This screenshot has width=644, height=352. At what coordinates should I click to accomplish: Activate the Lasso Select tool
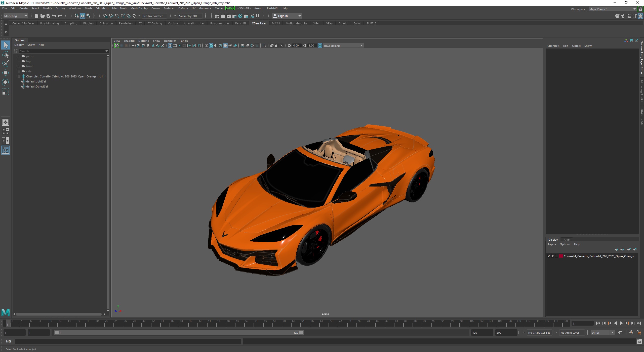(x=6, y=54)
